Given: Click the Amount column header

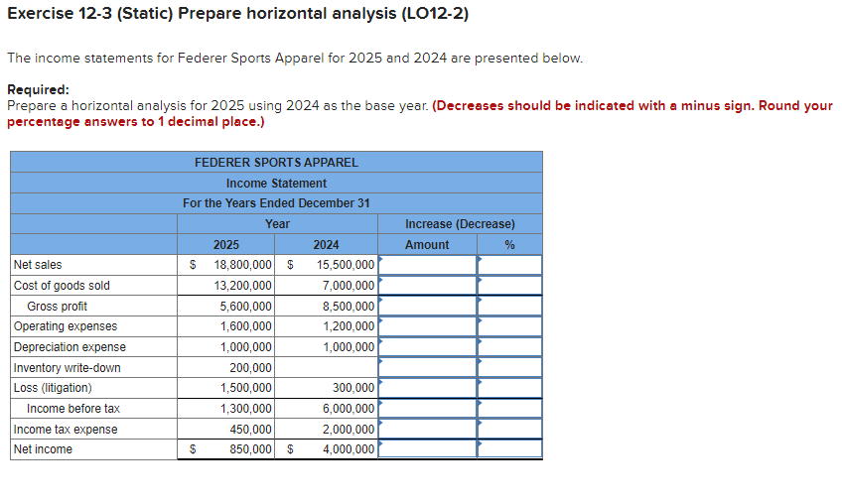Looking at the screenshot, I should [x=427, y=245].
